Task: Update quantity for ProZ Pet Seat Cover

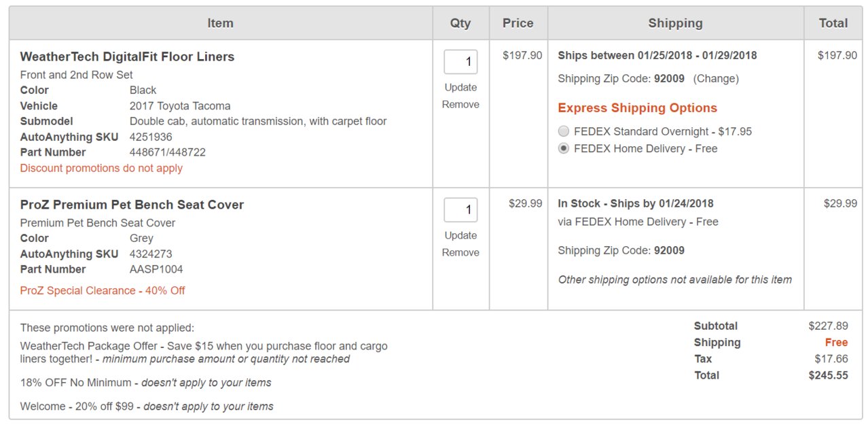Action: pos(460,235)
